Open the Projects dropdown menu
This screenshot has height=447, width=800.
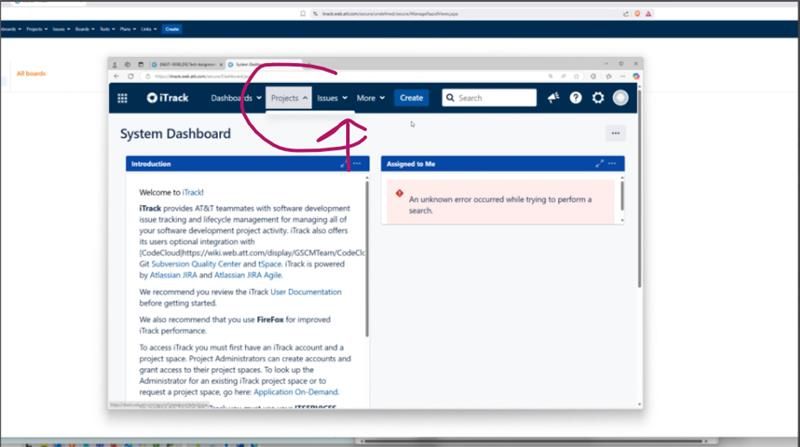pos(289,98)
